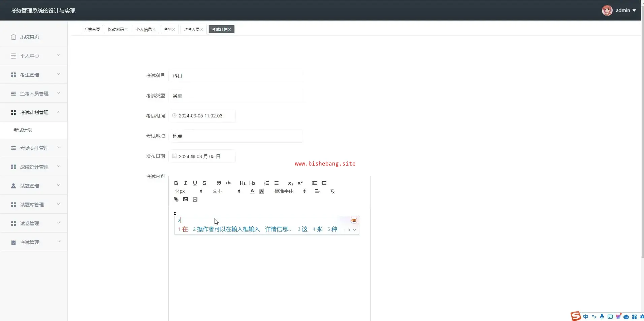Insert a hyperlink in the editor
Image resolution: width=644 pixels, height=321 pixels.
[x=176, y=199]
